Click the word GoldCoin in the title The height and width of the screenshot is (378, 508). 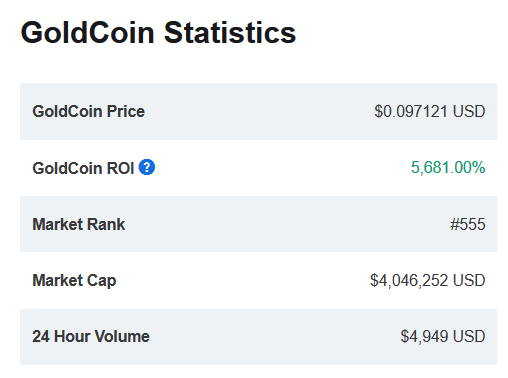(x=88, y=33)
